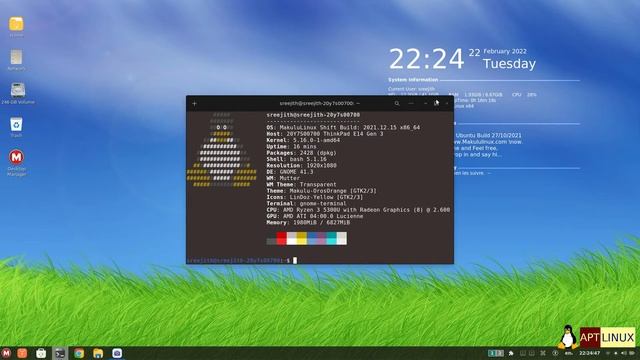
Task: Click the 'Shell: bash 5.1.16' line
Action: coord(297,159)
